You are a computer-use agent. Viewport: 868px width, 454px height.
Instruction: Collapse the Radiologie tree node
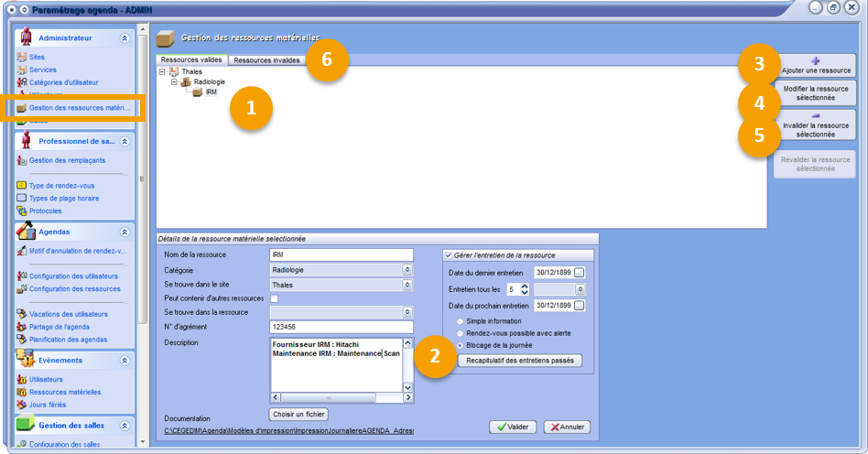point(175,81)
